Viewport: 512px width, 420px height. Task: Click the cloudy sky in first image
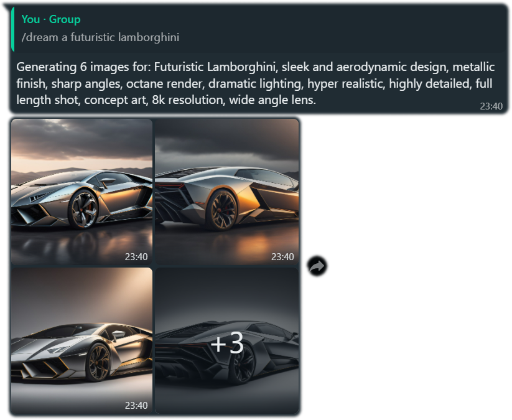click(81, 139)
